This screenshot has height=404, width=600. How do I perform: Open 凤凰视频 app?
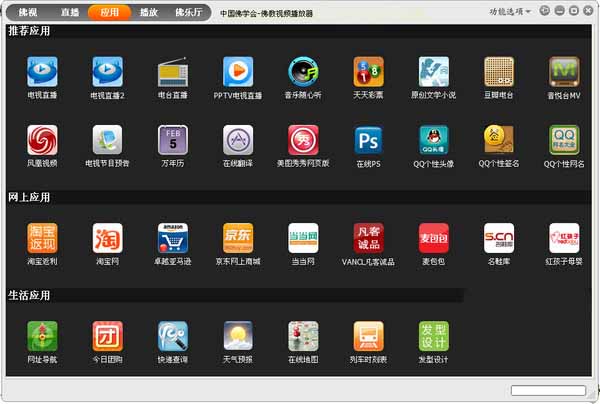pos(42,140)
